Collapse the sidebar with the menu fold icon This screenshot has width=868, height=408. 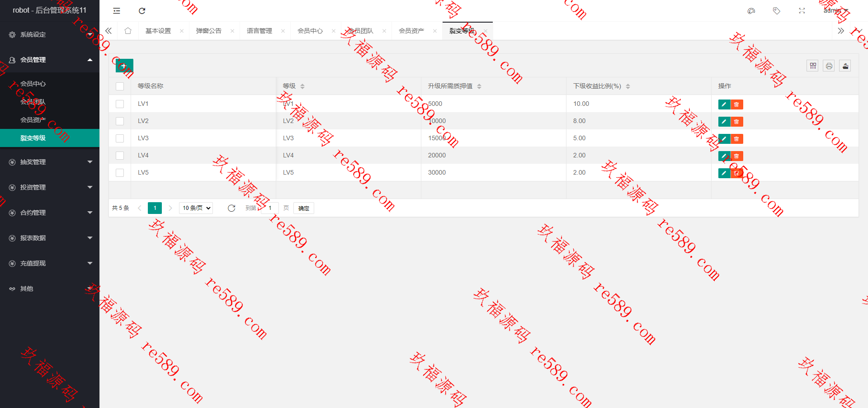117,11
